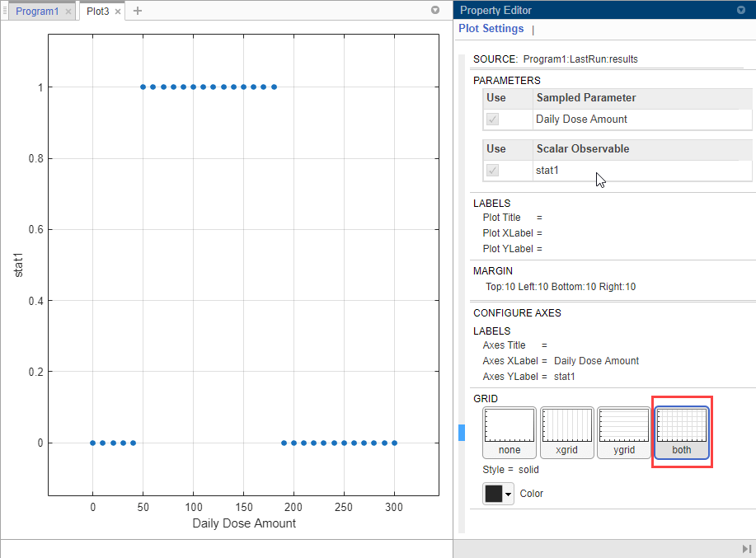
Task: Open the document area actions menu arrow
Action: [435, 10]
